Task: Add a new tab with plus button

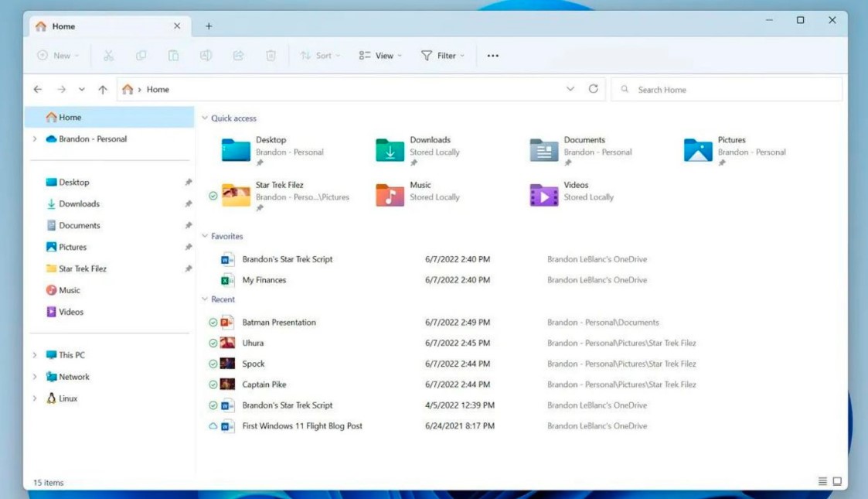Action: point(209,26)
